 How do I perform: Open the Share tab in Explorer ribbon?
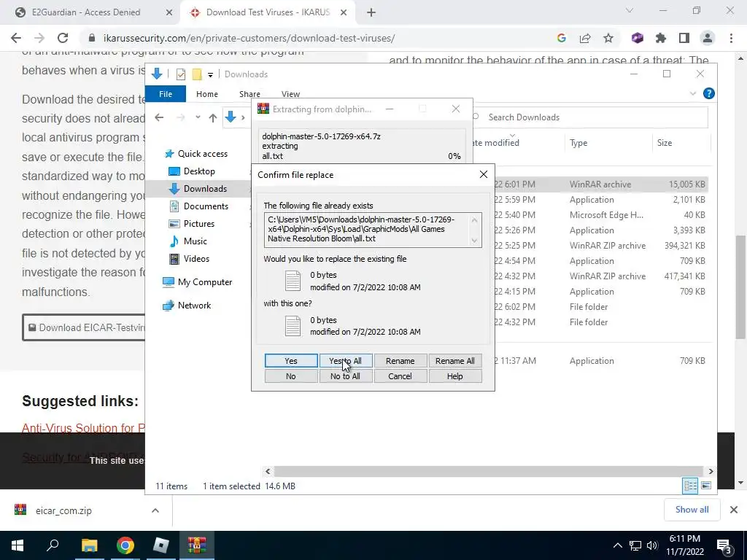(x=249, y=94)
